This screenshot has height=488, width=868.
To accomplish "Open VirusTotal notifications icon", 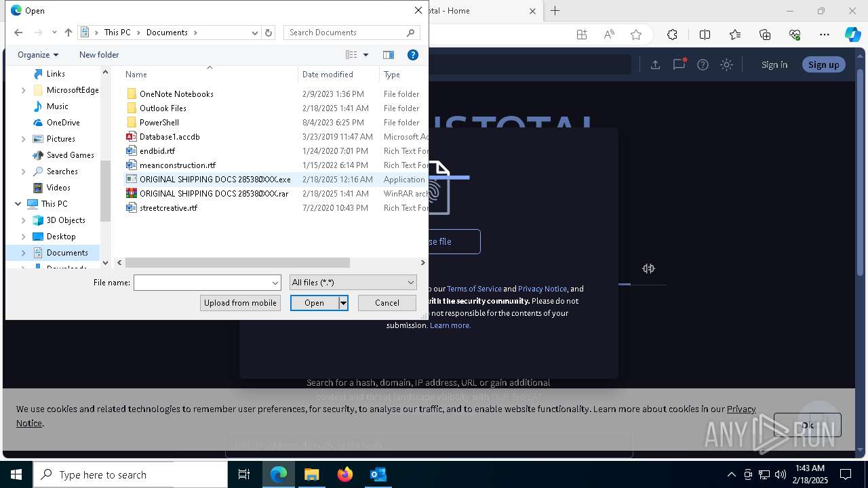I will point(679,64).
